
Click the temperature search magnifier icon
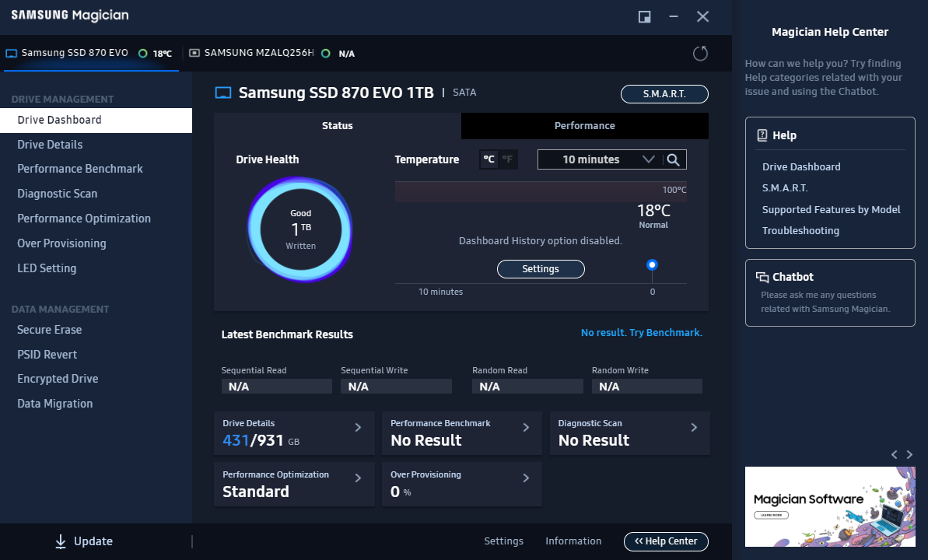673,159
